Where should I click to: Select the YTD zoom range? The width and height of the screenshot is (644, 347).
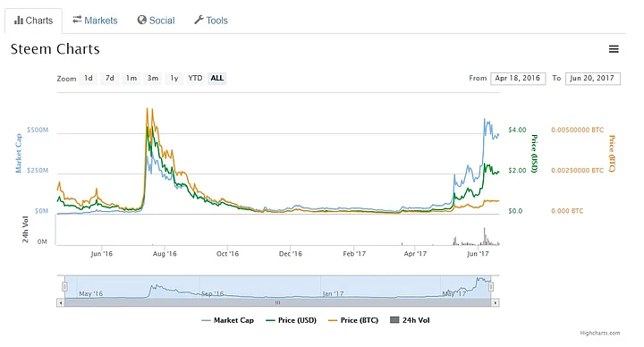(195, 78)
